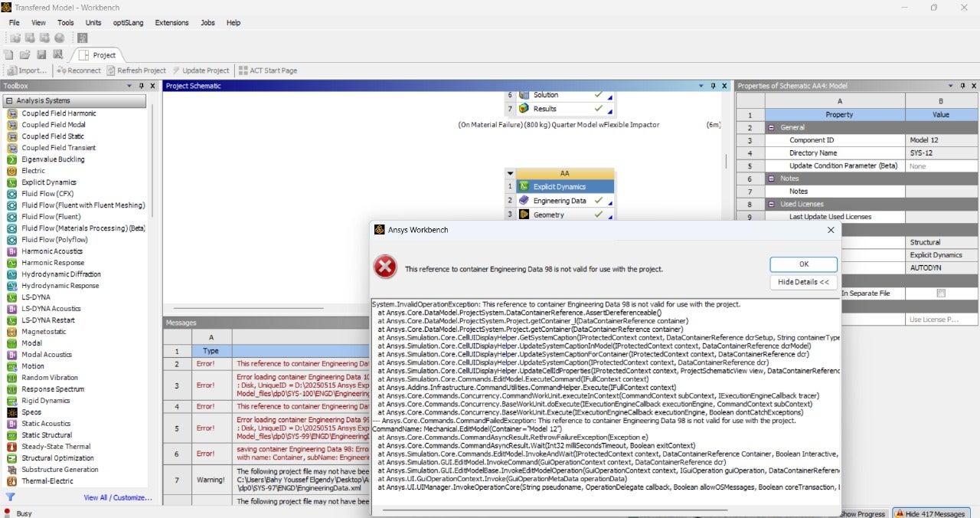Select Fluid Flow (CFX) icon
The height and width of the screenshot is (518, 980).
click(x=12, y=194)
